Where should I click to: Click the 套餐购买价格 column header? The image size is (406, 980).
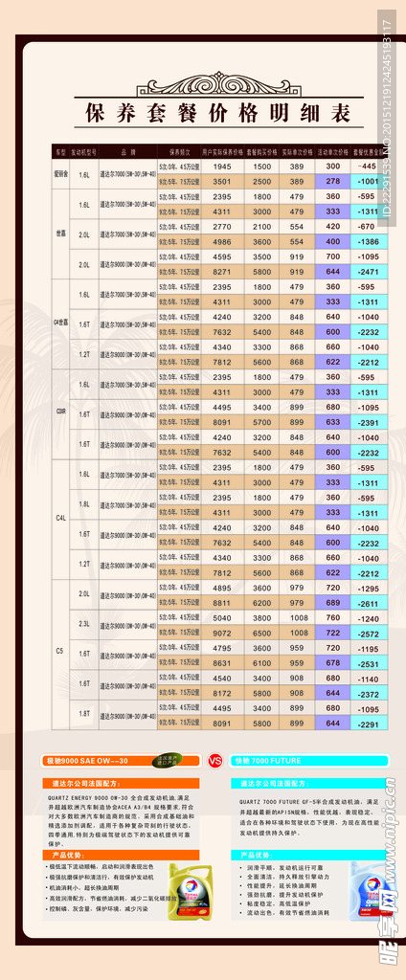[x=261, y=152]
